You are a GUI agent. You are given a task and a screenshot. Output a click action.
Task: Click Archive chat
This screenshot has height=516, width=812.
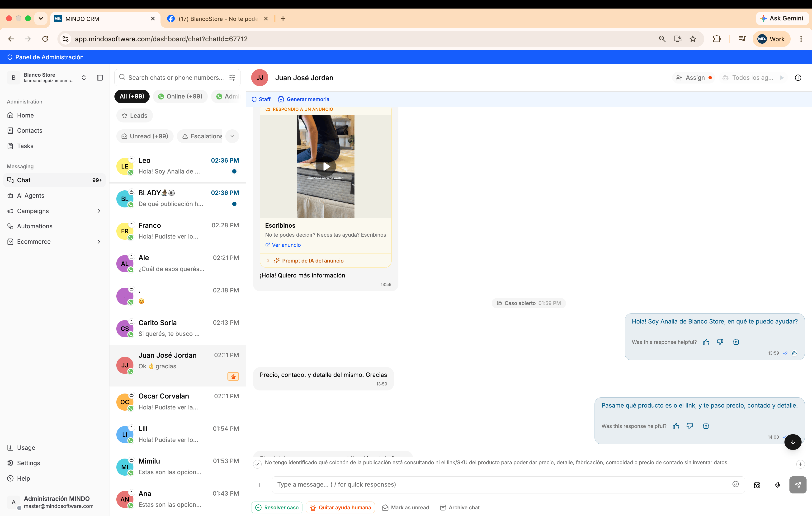[460, 508]
